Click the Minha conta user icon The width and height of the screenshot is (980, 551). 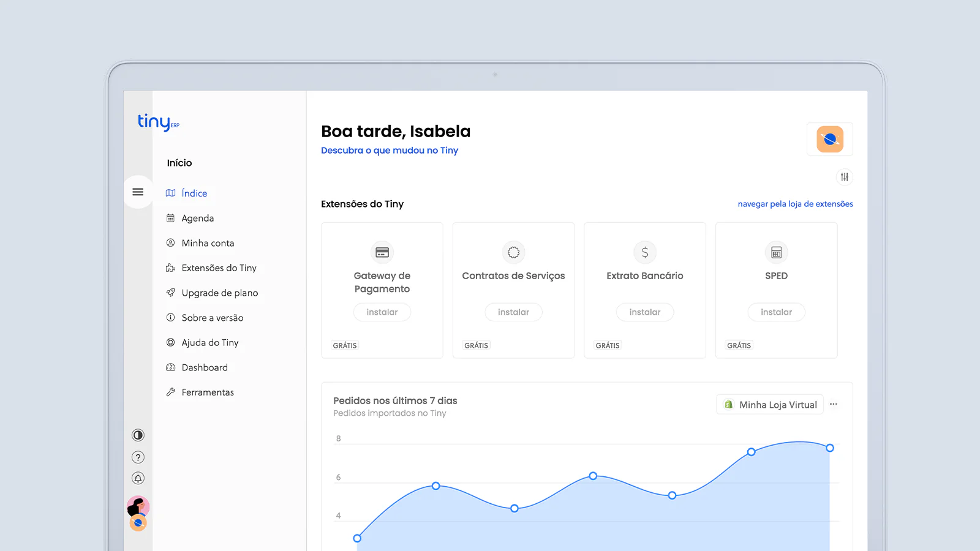pos(170,243)
